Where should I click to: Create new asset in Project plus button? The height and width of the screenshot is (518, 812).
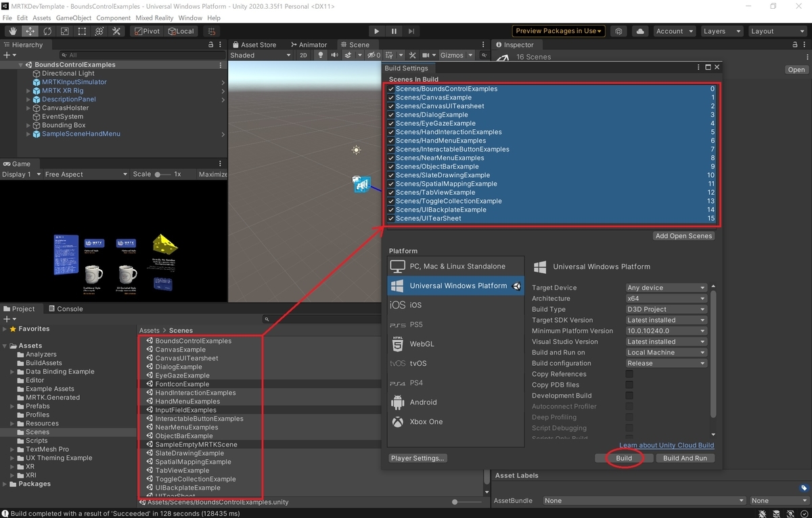(7, 319)
